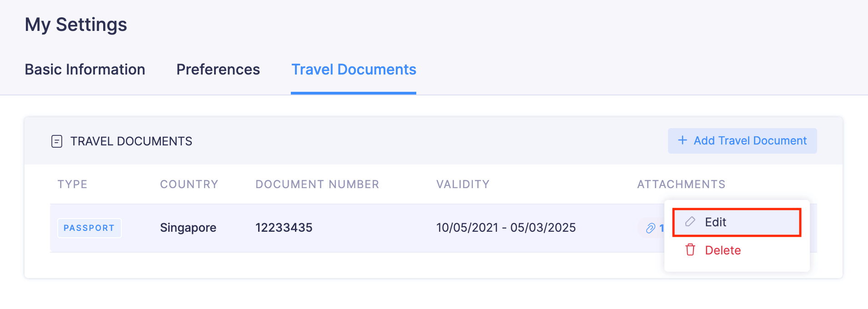Click document number 12233435
868x309 pixels.
pyautogui.click(x=284, y=228)
